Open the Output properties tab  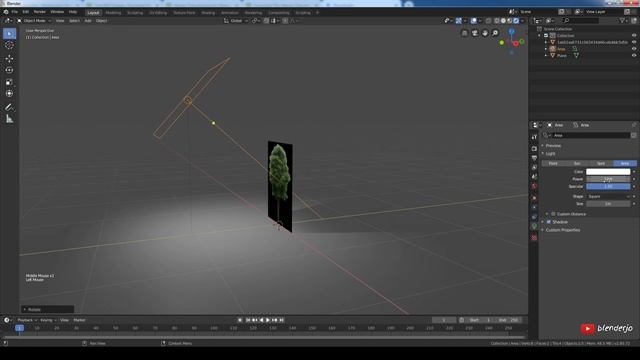[534, 158]
